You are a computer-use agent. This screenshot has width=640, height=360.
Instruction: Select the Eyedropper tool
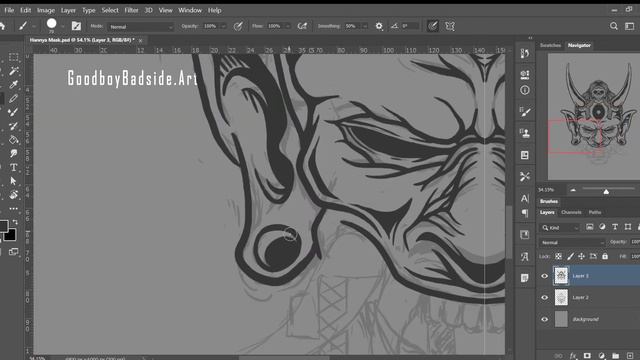click(13, 84)
